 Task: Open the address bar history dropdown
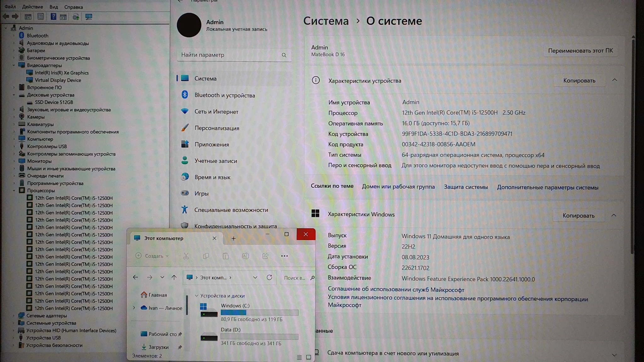(255, 277)
